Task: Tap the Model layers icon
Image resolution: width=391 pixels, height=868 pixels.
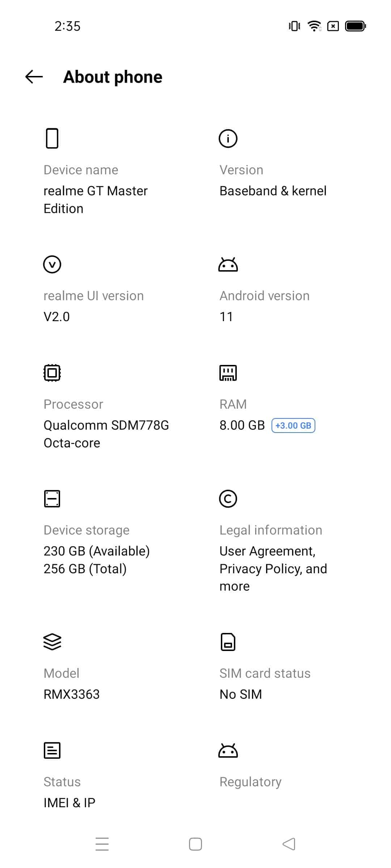Action: coord(52,642)
